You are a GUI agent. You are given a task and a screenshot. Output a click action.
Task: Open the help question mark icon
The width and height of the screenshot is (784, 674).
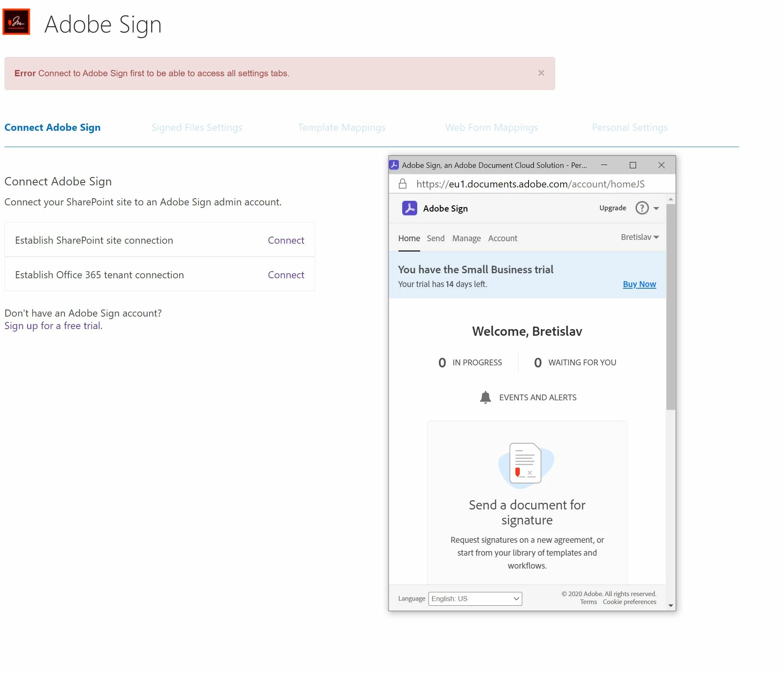tap(642, 208)
